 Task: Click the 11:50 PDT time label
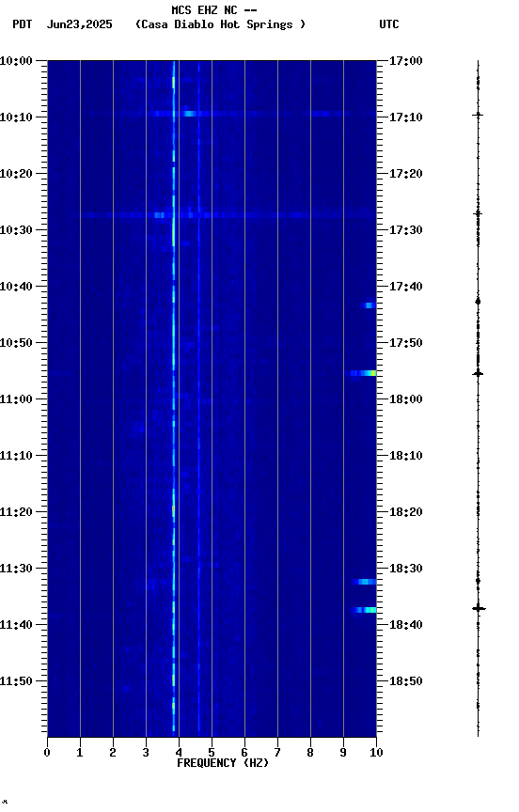tap(16, 681)
